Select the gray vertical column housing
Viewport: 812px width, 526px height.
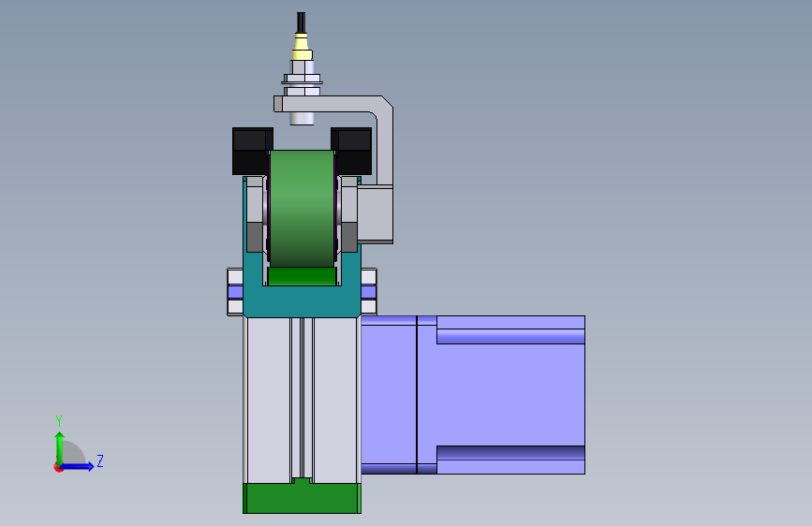pyautogui.click(x=302, y=401)
